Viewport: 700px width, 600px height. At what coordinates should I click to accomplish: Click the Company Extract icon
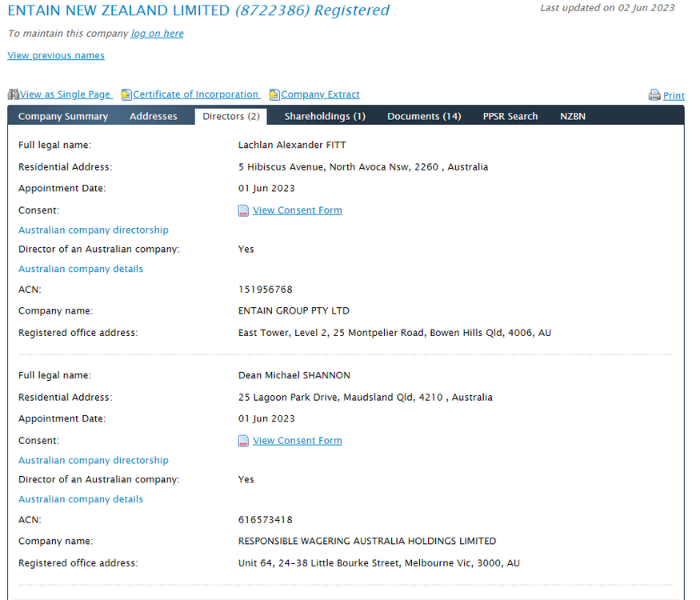[274, 94]
